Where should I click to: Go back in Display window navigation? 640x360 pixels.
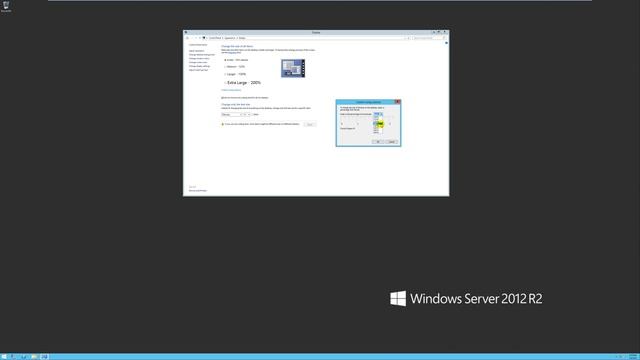point(187,38)
